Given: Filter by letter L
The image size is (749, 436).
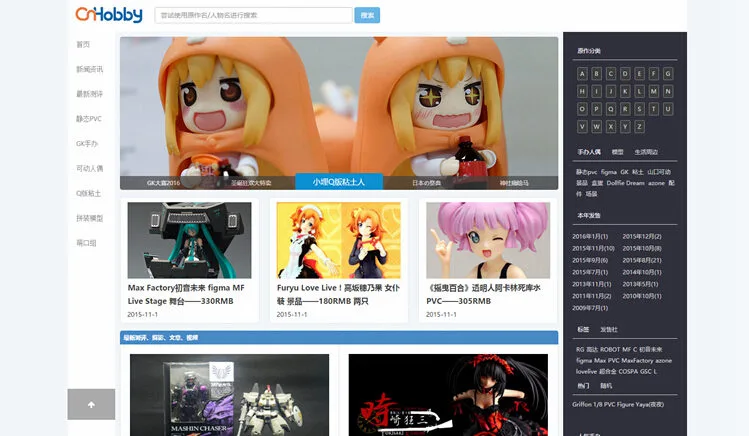Looking at the screenshot, I should (x=639, y=91).
